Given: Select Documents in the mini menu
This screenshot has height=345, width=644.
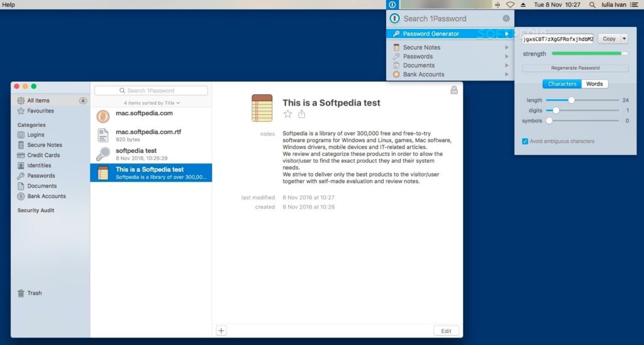Looking at the screenshot, I should [450, 65].
